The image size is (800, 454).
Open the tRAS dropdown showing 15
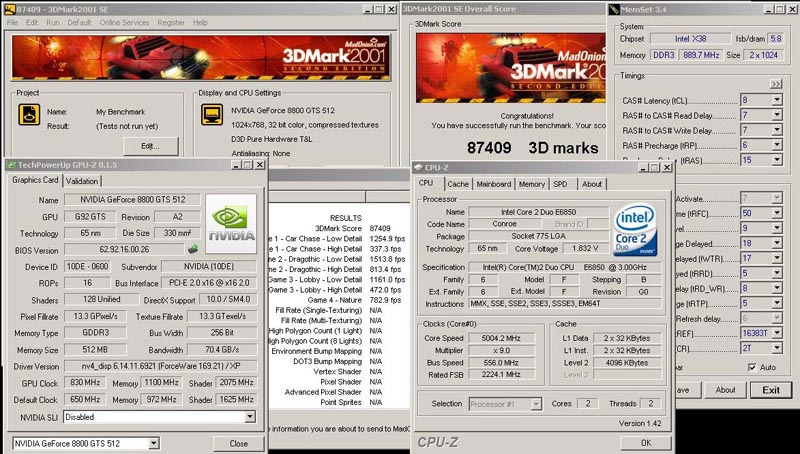777,160
